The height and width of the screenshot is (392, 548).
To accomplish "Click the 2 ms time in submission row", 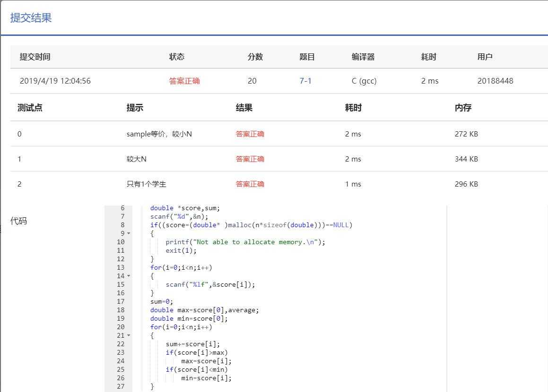I will [x=429, y=81].
